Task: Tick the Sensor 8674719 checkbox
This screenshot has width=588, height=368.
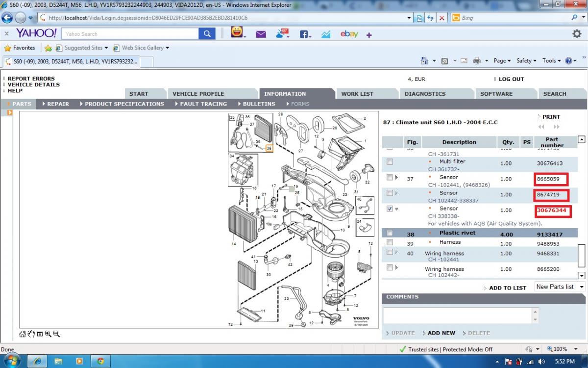Action: point(390,193)
